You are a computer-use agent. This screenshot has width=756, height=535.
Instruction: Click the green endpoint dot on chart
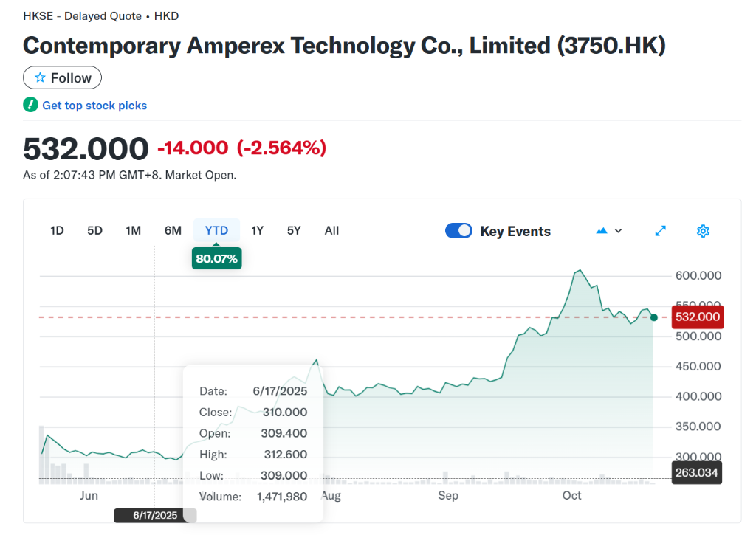[x=653, y=317]
